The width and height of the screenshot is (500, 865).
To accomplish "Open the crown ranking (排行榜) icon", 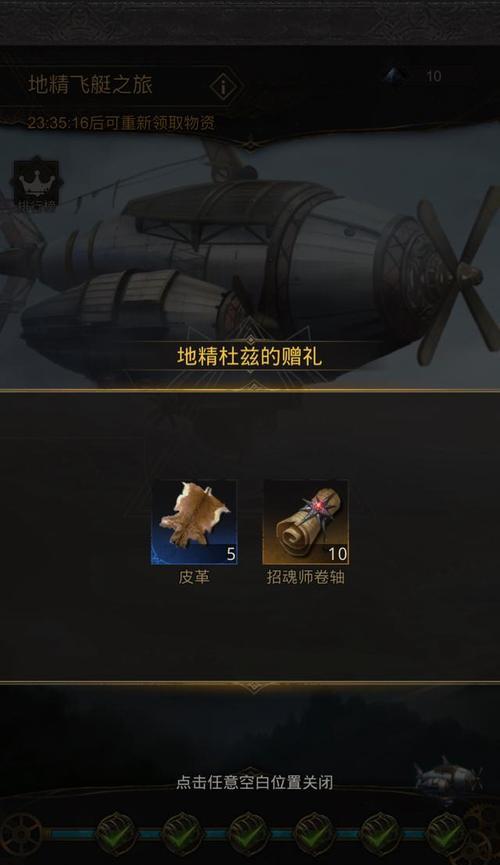I will (x=36, y=186).
